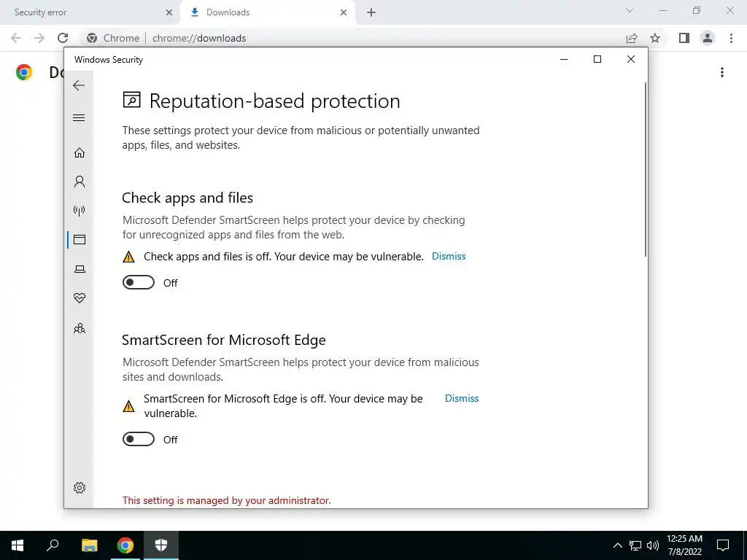The height and width of the screenshot is (560, 747).
Task: Open the network tray icon
Action: pos(635,545)
